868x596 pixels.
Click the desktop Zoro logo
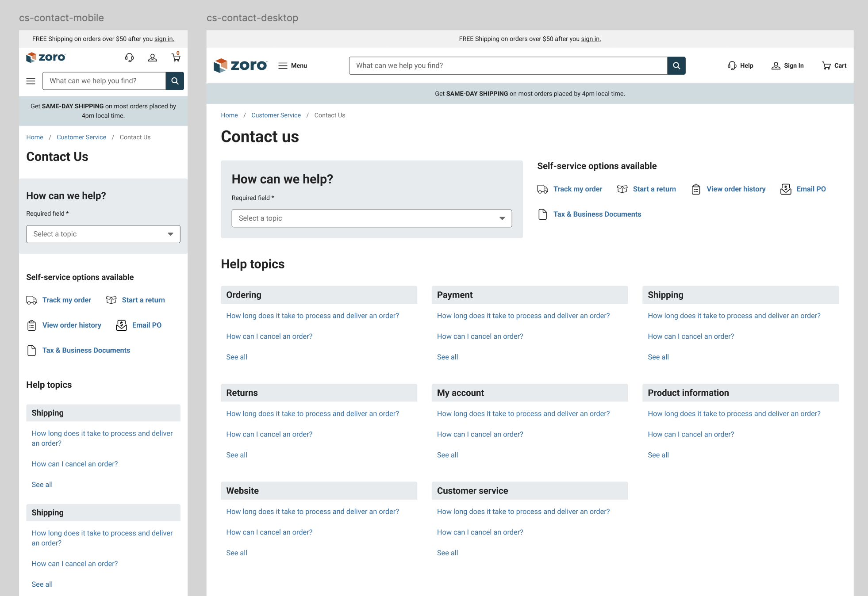(x=240, y=65)
